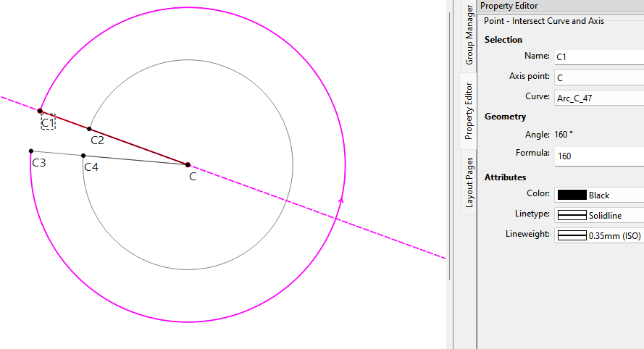Select the Property Editor vertical tab
644x349 pixels.
469,110
